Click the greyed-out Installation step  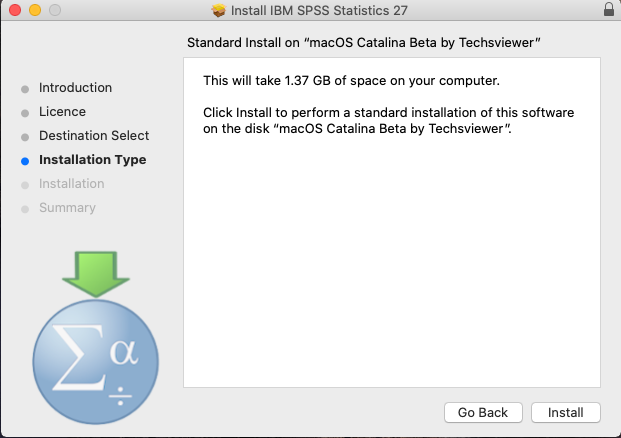pos(71,184)
